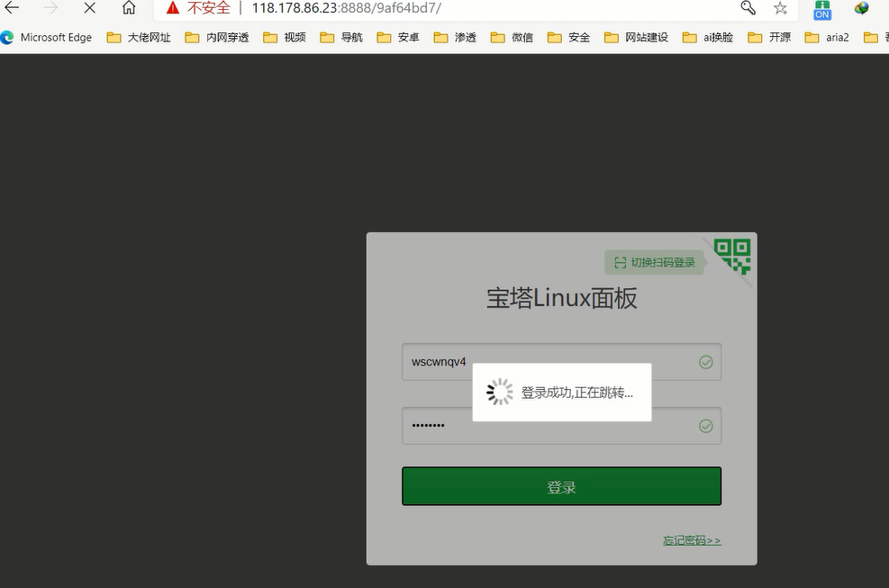This screenshot has width=889, height=588.
Task: Add this page to favorites with the star
Action: 781,8
